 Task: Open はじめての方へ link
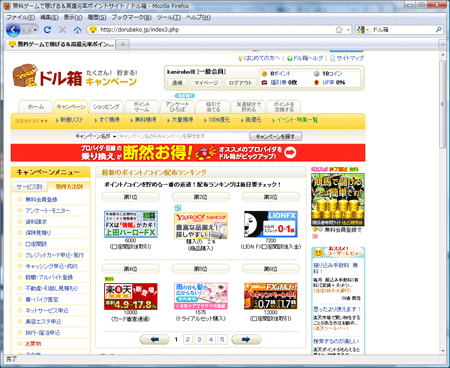pos(259,58)
